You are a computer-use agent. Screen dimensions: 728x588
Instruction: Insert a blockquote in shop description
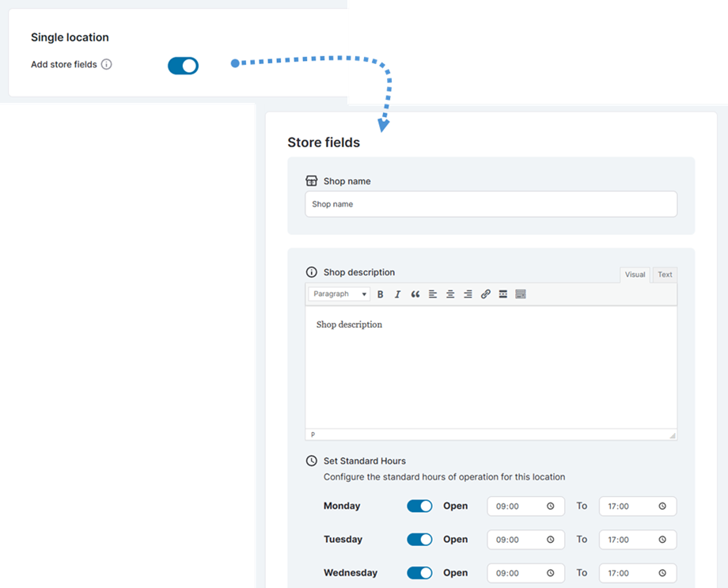(x=415, y=294)
